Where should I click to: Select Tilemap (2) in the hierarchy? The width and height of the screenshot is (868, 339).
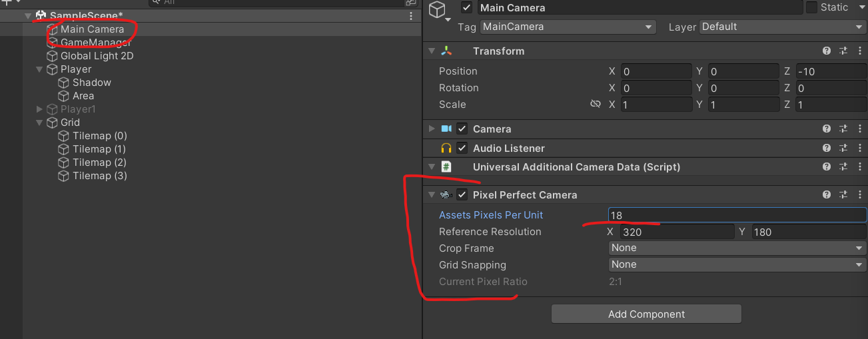(x=99, y=163)
